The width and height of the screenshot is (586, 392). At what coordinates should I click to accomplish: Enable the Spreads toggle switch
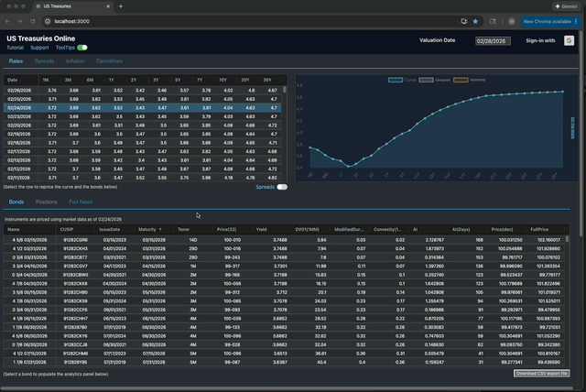pyautogui.click(x=282, y=187)
